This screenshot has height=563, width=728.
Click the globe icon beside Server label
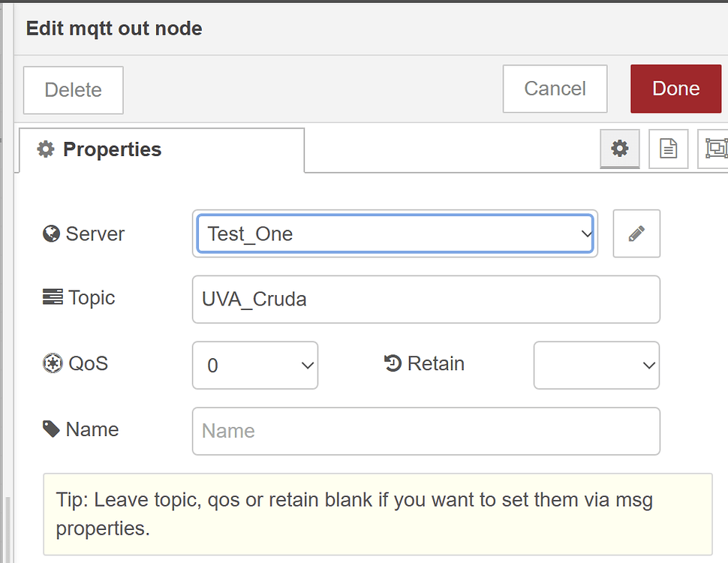(x=50, y=233)
